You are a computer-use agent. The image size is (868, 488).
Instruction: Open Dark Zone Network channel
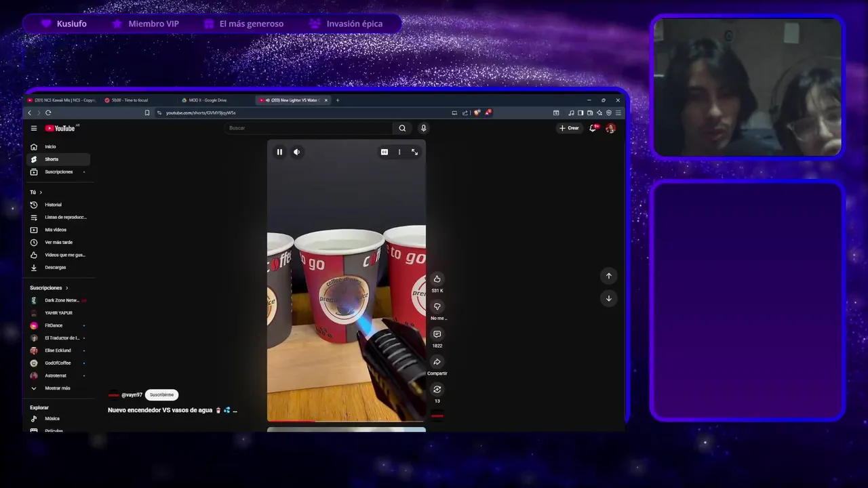[58, 300]
